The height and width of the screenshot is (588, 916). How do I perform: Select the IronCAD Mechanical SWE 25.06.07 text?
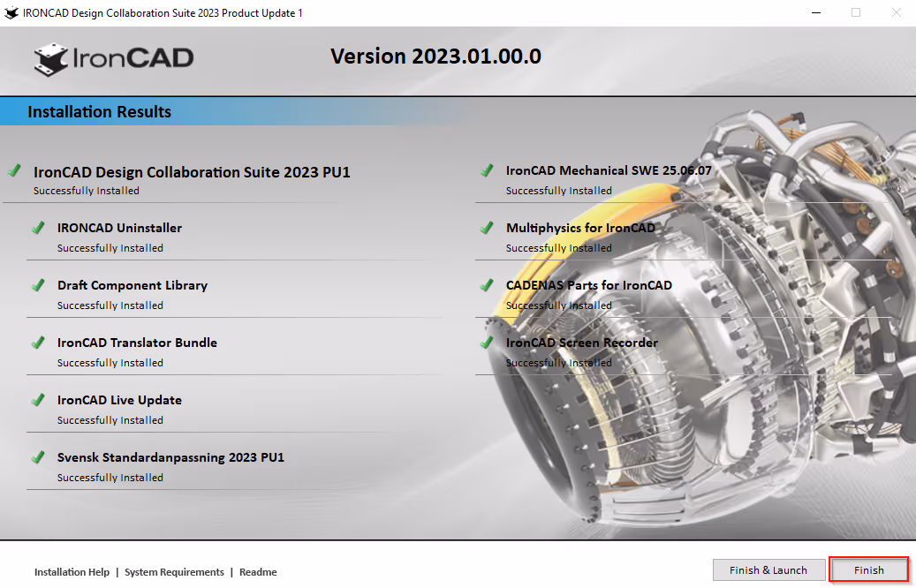pyautogui.click(x=609, y=170)
